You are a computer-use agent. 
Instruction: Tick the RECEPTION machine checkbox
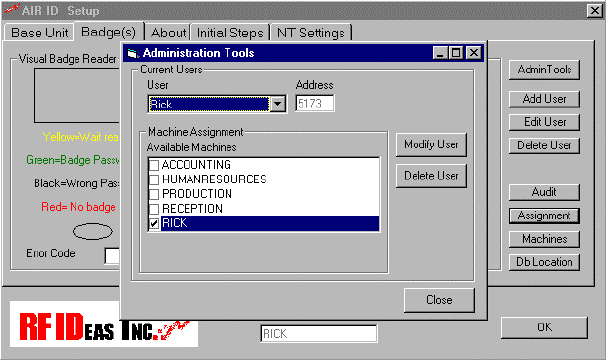(154, 209)
